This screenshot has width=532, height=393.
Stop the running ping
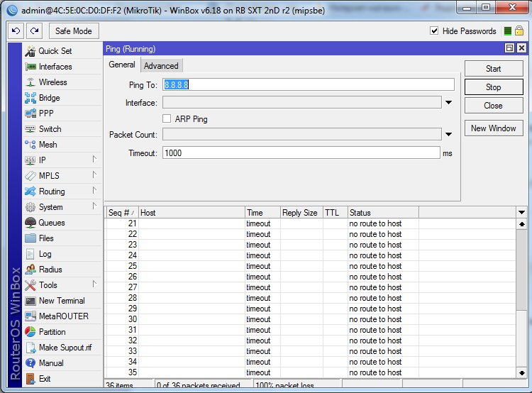point(493,87)
